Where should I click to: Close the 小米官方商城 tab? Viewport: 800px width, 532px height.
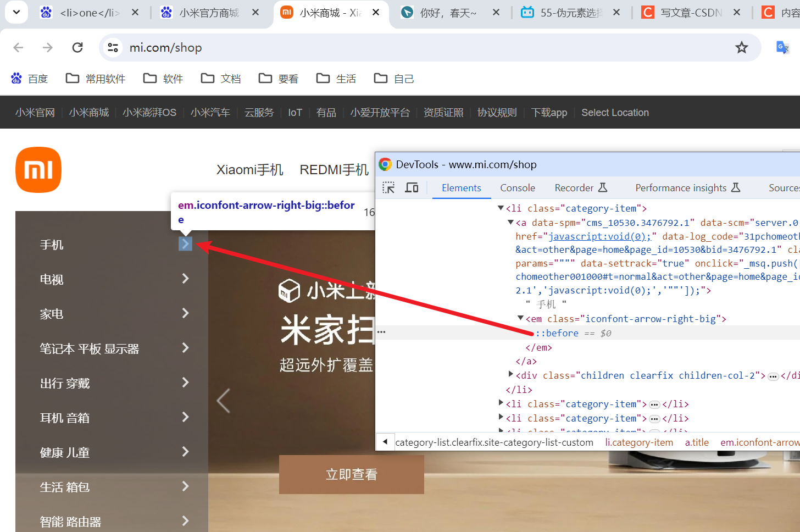(x=255, y=12)
